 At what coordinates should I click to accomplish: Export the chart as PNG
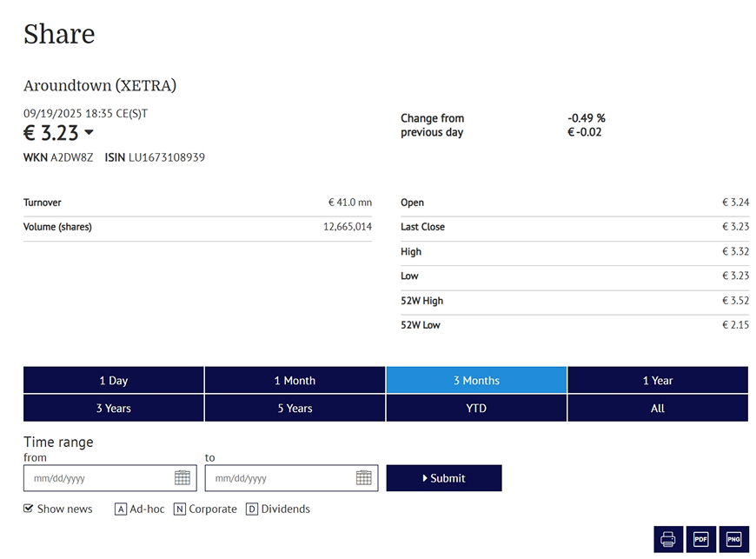[x=733, y=539]
